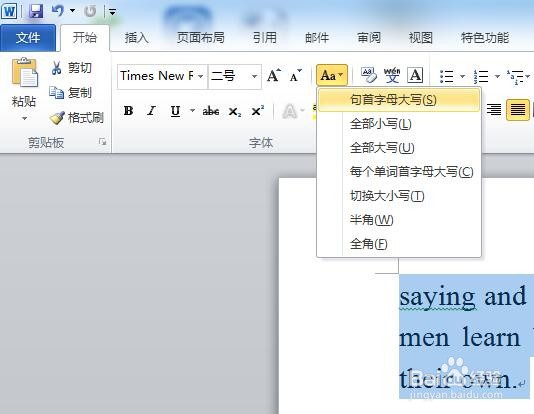Click the text effects glowing A icon
Screen dimensions: 534x414
pyautogui.click(x=290, y=111)
